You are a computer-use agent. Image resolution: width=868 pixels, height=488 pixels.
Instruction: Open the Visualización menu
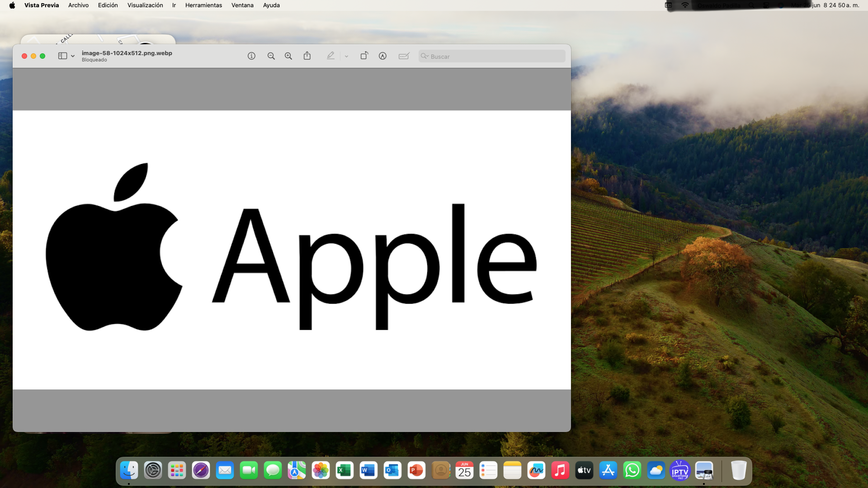point(145,5)
